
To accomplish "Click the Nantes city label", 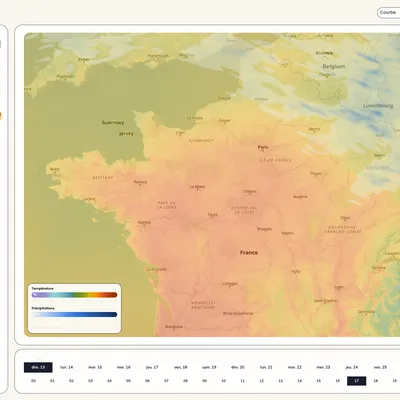I will (144, 222).
